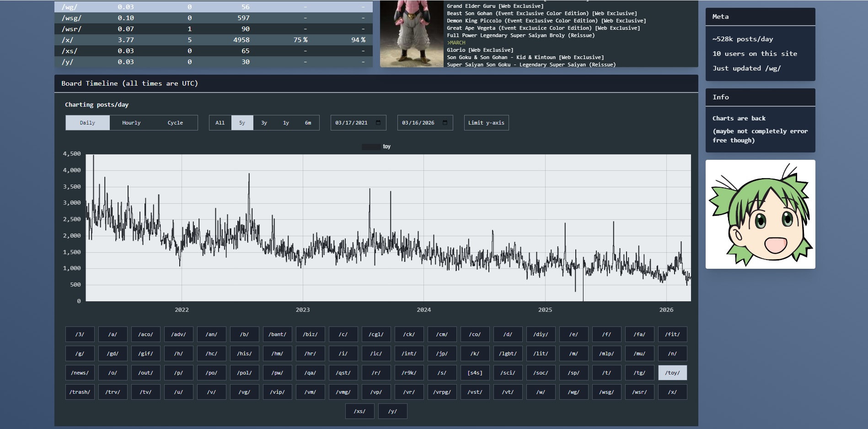Choose the /tv/ board button
The width and height of the screenshot is (868, 429).
(146, 392)
